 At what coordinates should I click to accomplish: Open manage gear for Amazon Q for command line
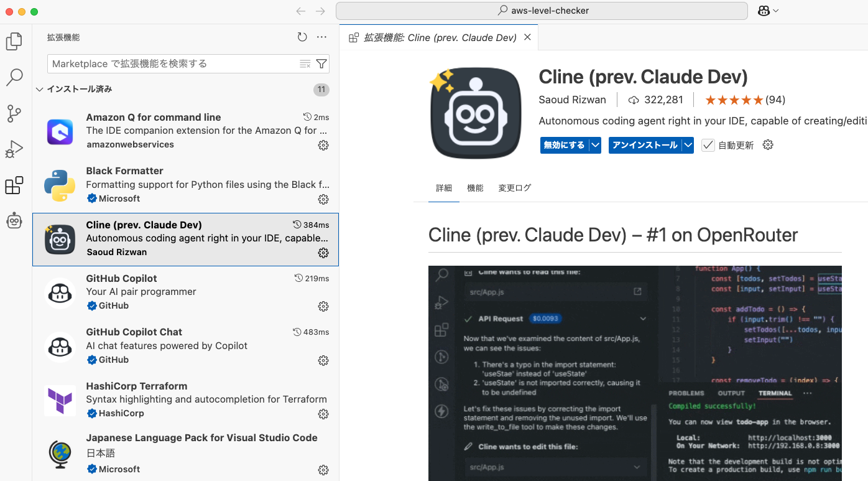pyautogui.click(x=323, y=145)
